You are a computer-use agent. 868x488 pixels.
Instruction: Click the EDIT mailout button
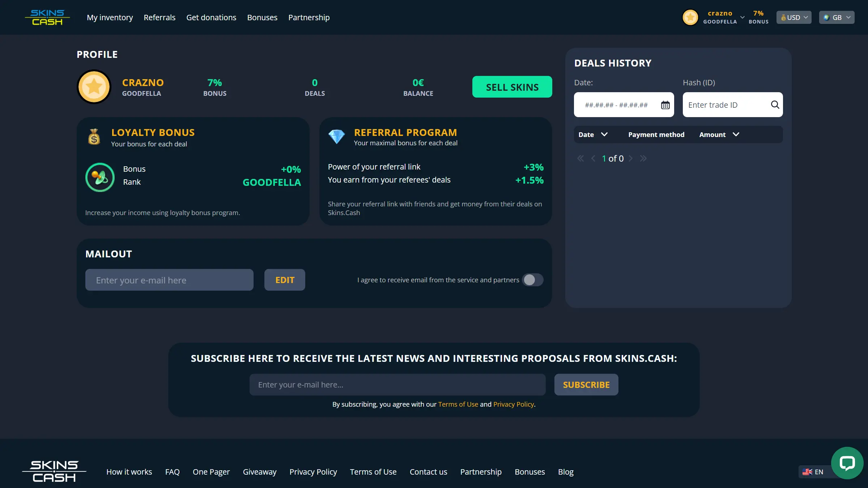coord(285,280)
